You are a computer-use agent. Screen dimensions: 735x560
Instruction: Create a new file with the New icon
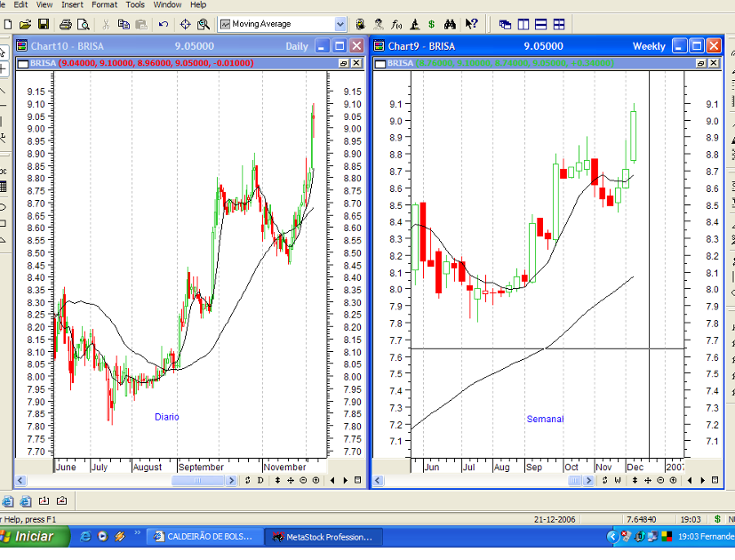[7, 24]
